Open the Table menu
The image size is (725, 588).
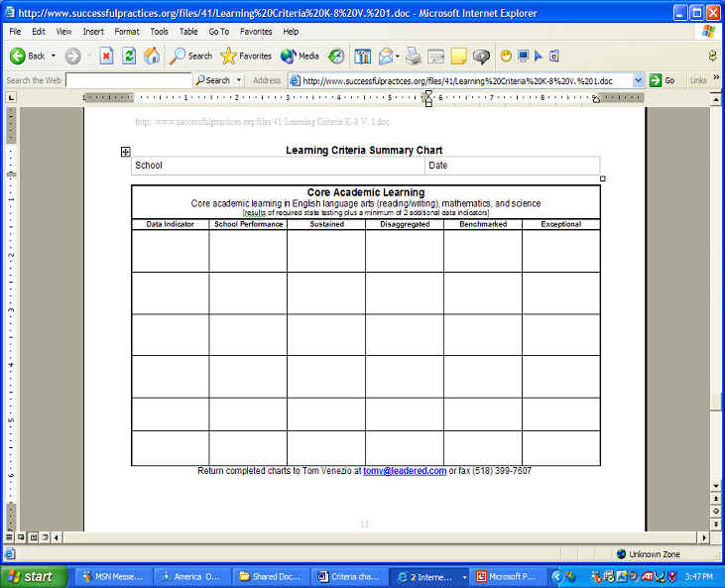[x=188, y=32]
